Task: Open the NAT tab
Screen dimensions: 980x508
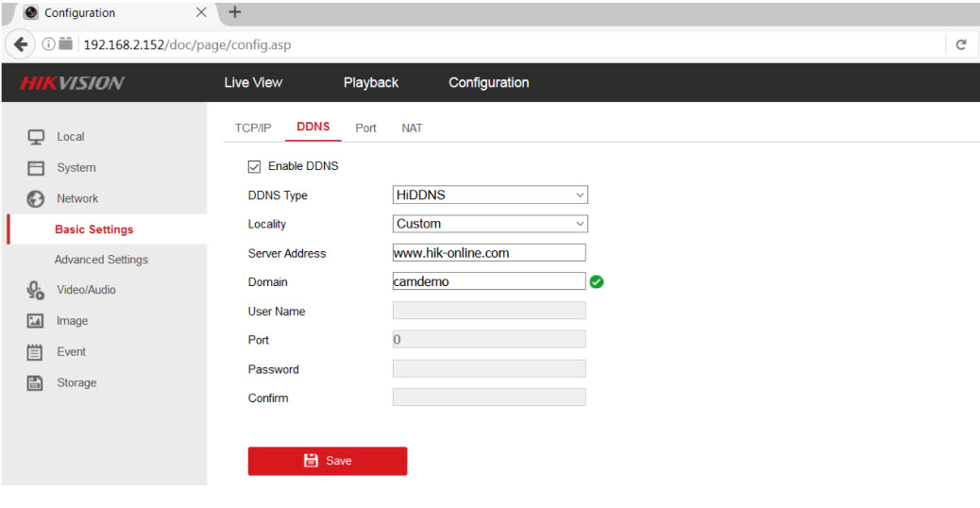Action: [412, 128]
